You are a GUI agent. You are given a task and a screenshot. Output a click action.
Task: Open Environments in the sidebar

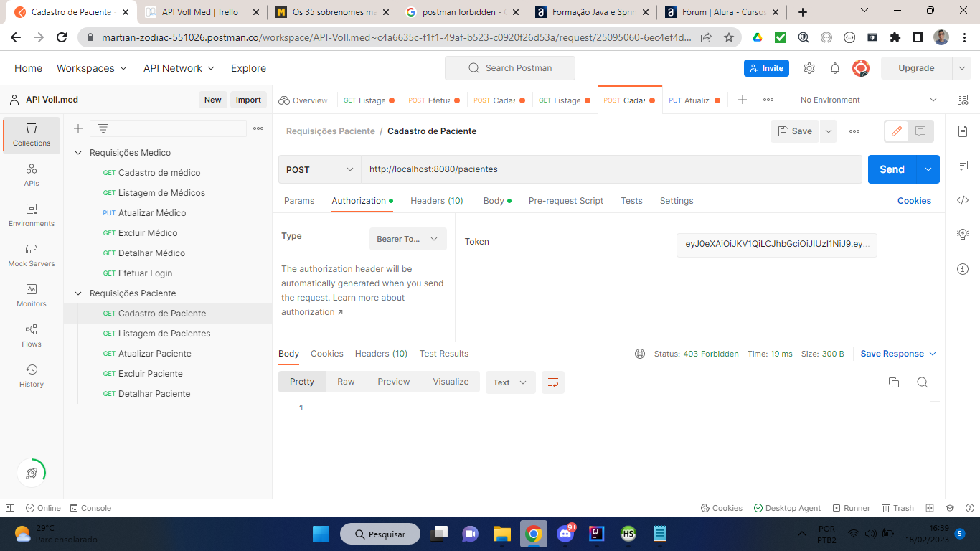(x=32, y=215)
